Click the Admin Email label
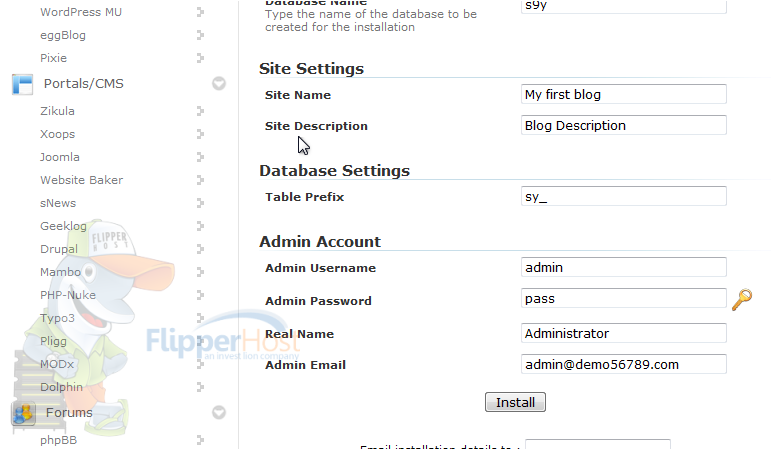The image size is (776, 450). point(305,365)
